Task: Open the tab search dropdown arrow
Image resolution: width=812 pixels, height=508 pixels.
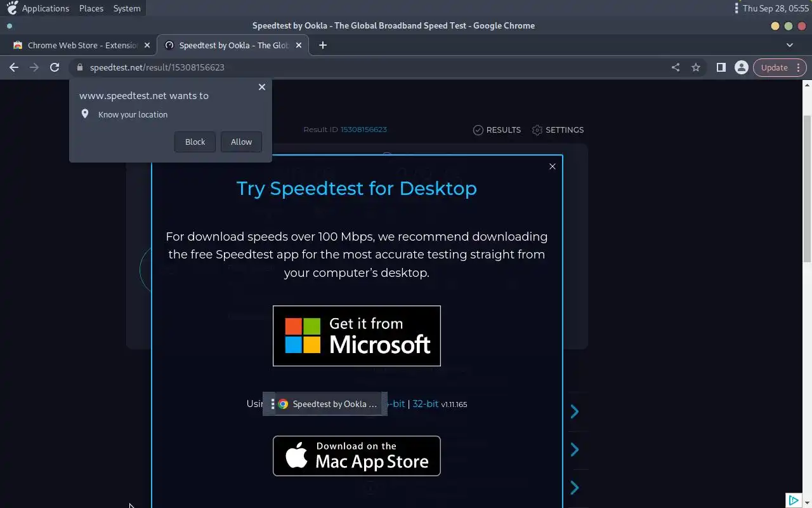Action: [x=790, y=45]
